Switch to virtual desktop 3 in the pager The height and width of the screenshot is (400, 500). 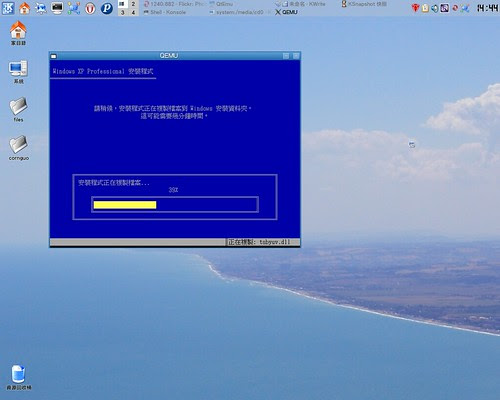click(x=122, y=12)
